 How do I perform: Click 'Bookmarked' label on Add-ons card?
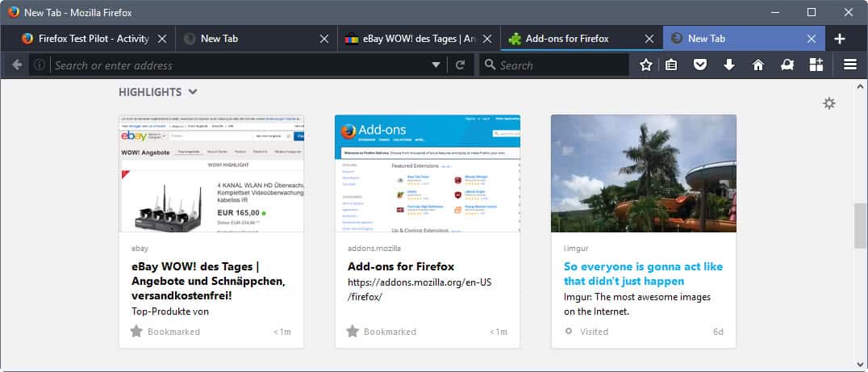390,332
